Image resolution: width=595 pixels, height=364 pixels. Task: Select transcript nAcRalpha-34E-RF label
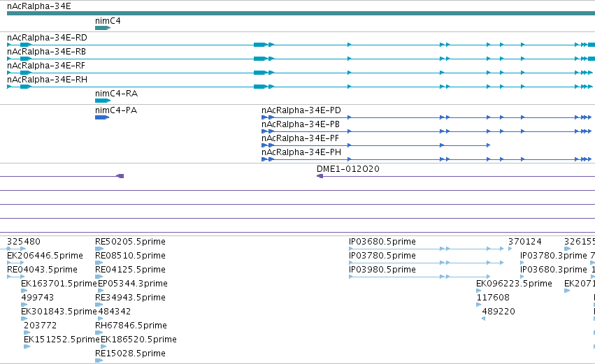click(x=46, y=66)
